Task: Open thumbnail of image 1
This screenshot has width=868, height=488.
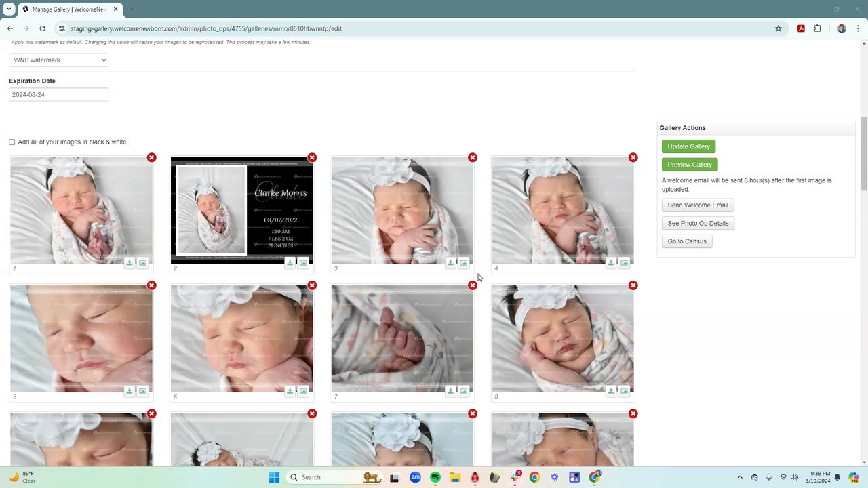Action: click(81, 211)
